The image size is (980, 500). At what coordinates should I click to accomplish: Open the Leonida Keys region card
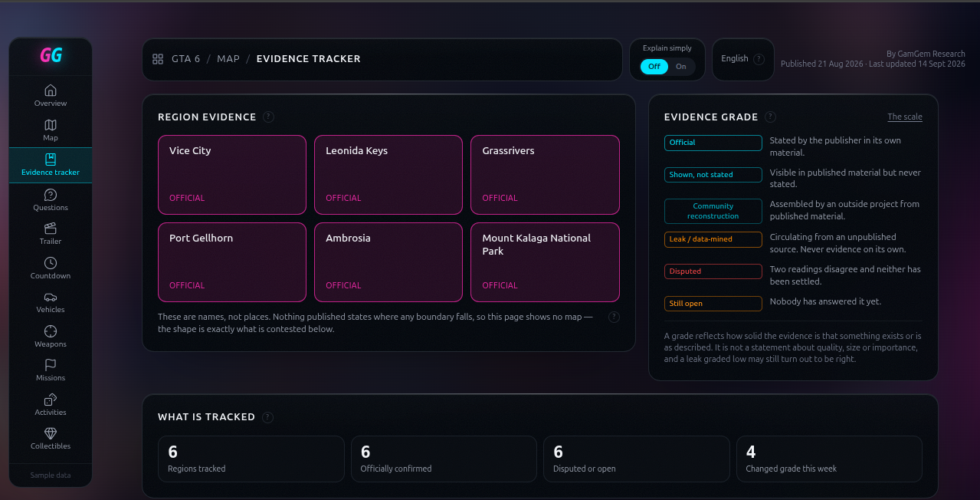[x=388, y=175]
